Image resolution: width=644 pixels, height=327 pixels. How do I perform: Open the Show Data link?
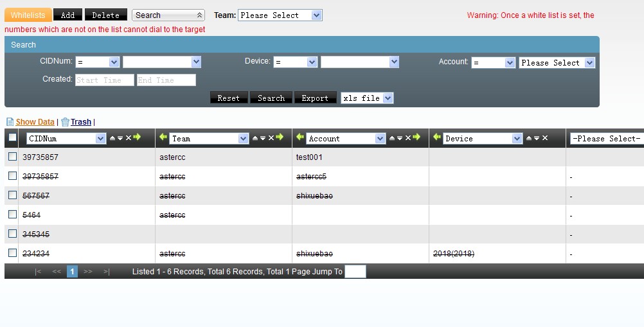pos(35,122)
